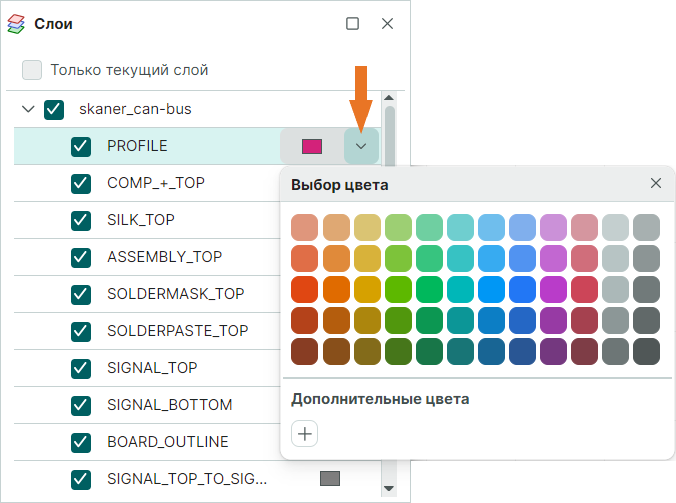Viewport: 676px width, 503px height.
Task: Select the SIGNAL_BOTTOM layer name
Action: 169,405
